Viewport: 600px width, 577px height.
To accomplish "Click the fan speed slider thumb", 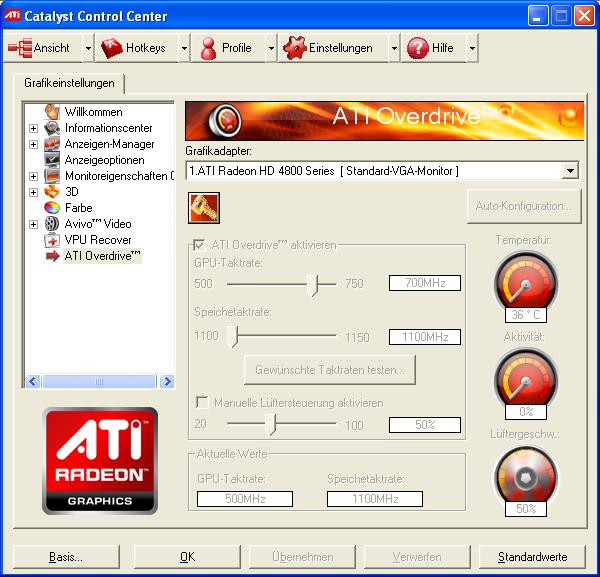I will pyautogui.click(x=271, y=424).
